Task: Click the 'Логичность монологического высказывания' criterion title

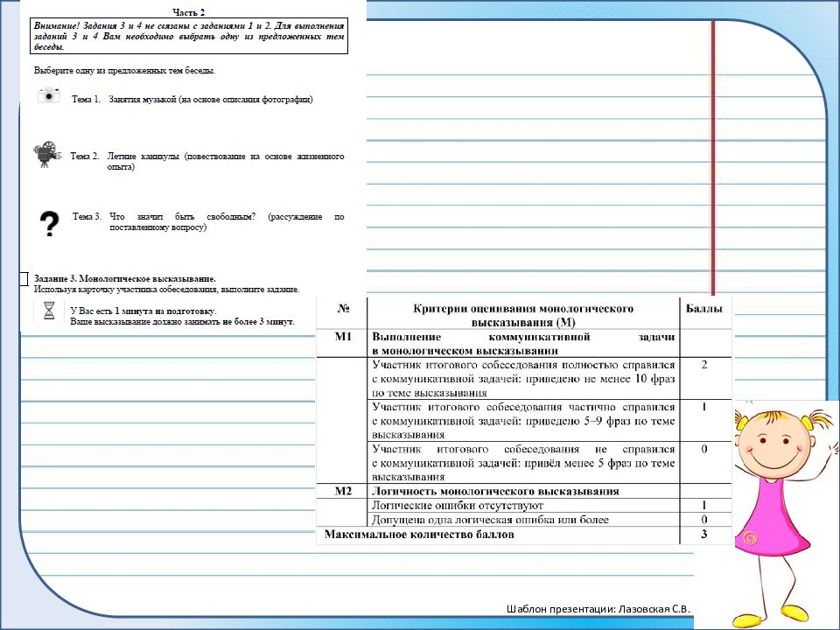Action: (x=495, y=491)
